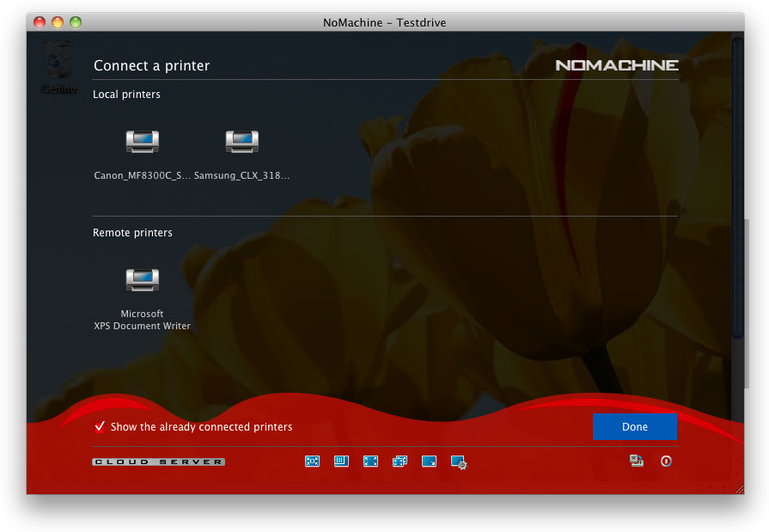Image resolution: width=769 pixels, height=532 pixels.
Task: Click the NoMachine logo
Action: click(x=616, y=65)
